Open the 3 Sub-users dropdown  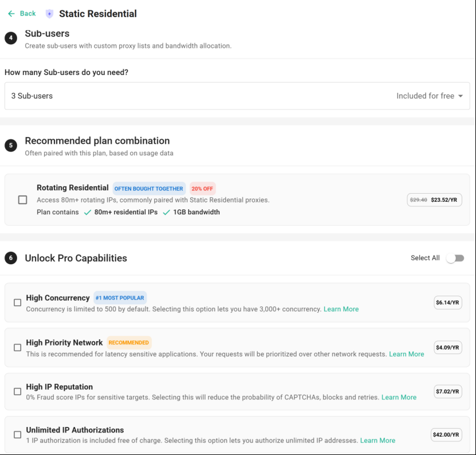[237, 96]
